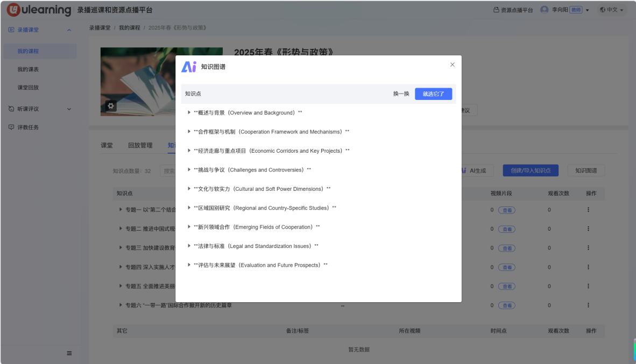636x364 pixels.
Task: Collapse sidebar using hamburger icon
Action: click(69, 353)
